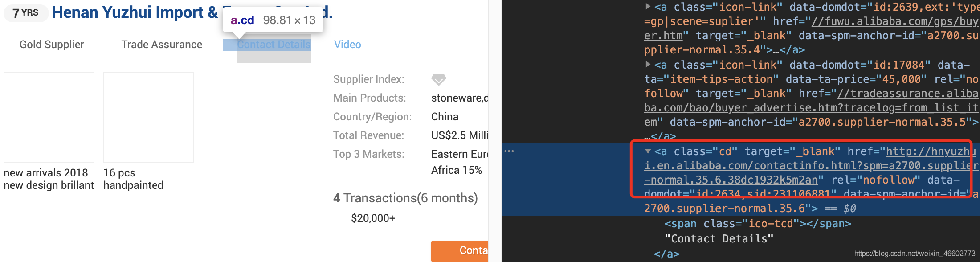Screen dimensions: 980x262
Task: Click the 4 Transactions (6 months) text
Action: pos(405,198)
